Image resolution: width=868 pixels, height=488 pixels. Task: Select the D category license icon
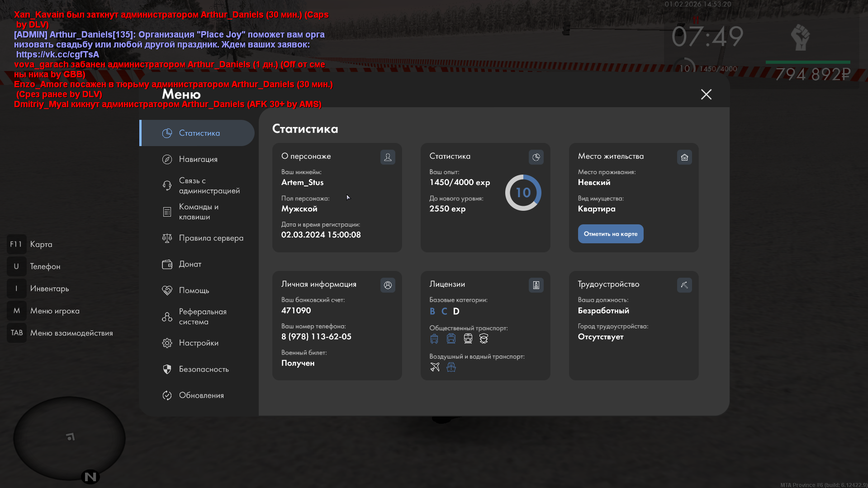pos(456,311)
